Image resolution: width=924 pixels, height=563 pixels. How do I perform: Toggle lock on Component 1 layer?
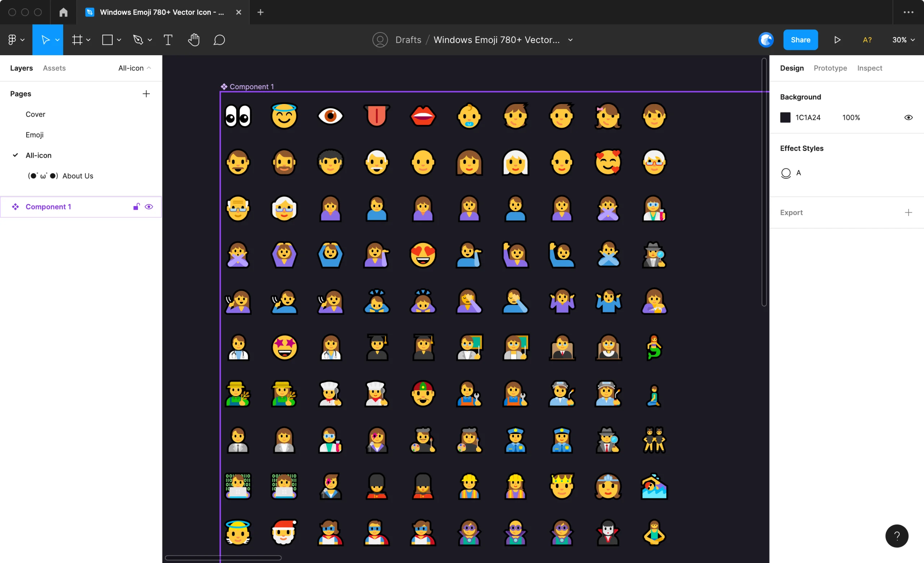coord(136,207)
